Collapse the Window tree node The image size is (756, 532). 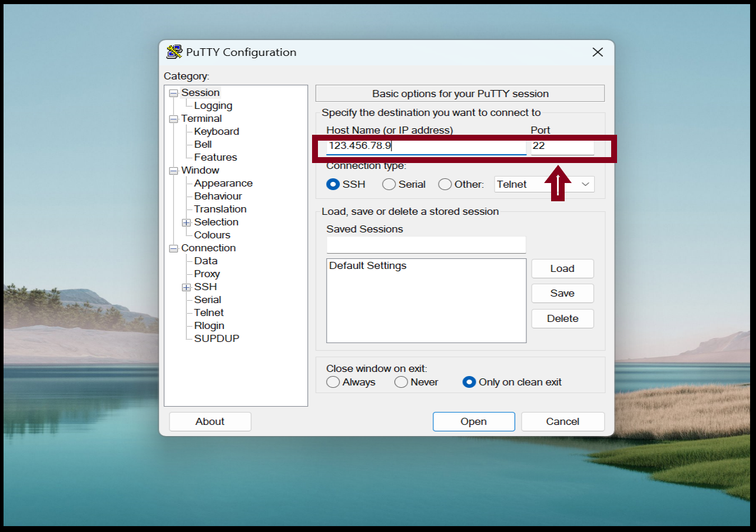pos(173,171)
